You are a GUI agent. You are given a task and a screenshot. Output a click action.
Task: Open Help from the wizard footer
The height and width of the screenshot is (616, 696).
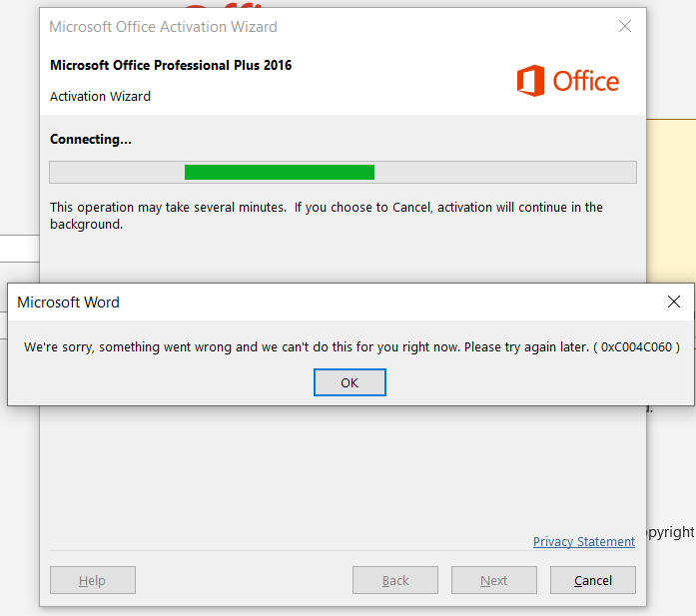coord(93,580)
